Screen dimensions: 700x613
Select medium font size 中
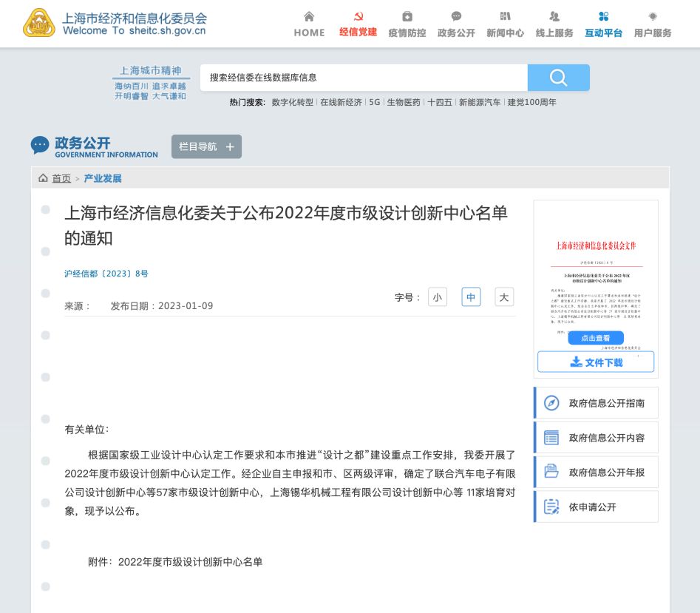click(x=471, y=297)
